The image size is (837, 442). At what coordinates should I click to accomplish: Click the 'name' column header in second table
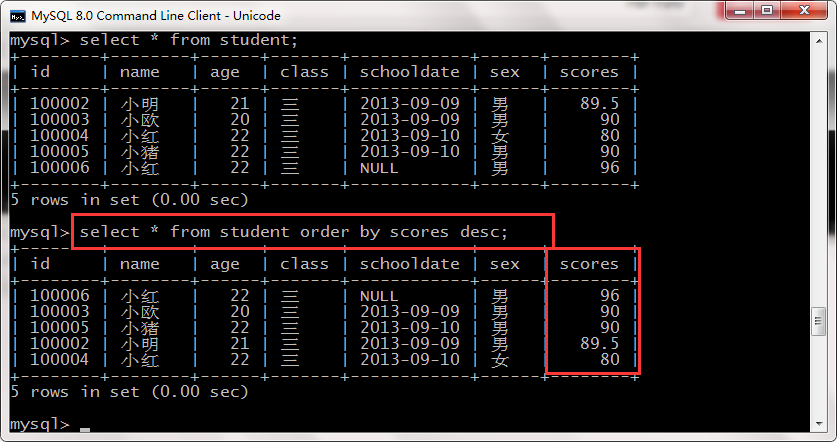tap(139, 264)
